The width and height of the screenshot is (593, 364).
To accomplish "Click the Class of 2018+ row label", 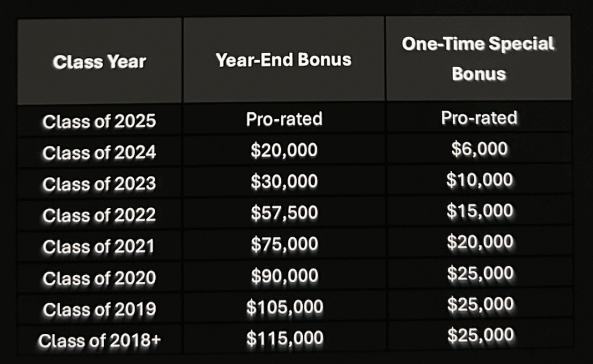I will [x=100, y=341].
